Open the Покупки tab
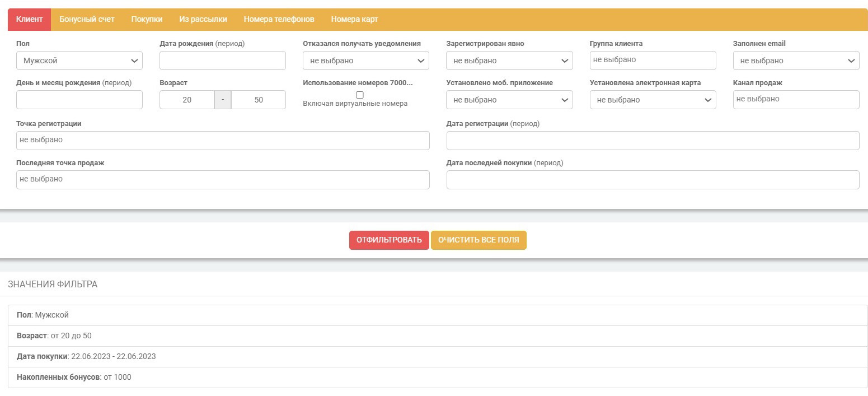 tap(147, 19)
